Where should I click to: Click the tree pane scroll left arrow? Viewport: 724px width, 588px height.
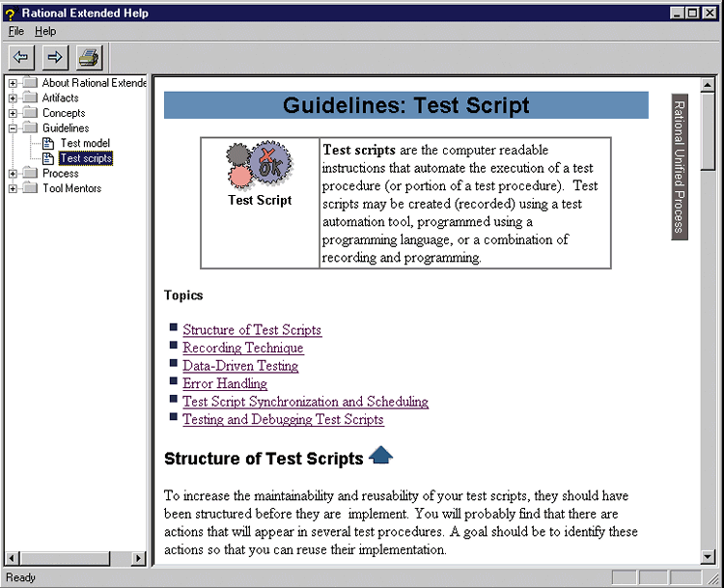(13, 558)
